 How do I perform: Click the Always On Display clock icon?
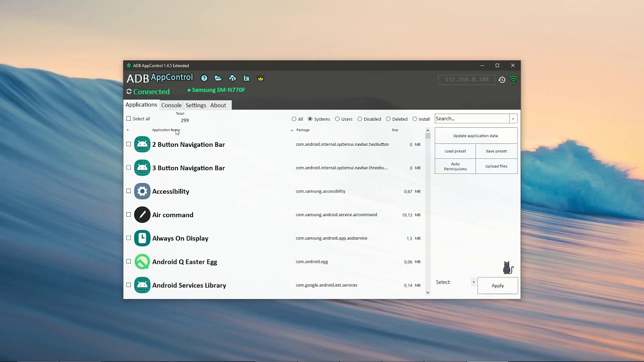142,238
